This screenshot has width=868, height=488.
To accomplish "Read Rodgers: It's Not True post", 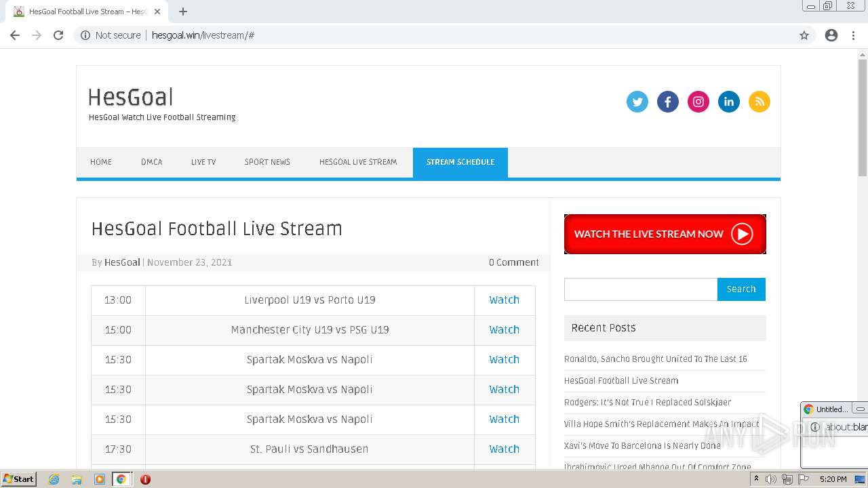I will 648,402.
